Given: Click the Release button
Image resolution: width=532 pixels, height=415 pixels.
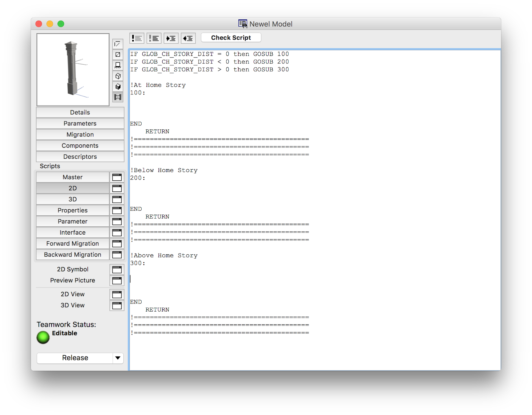Looking at the screenshot, I should click(75, 358).
